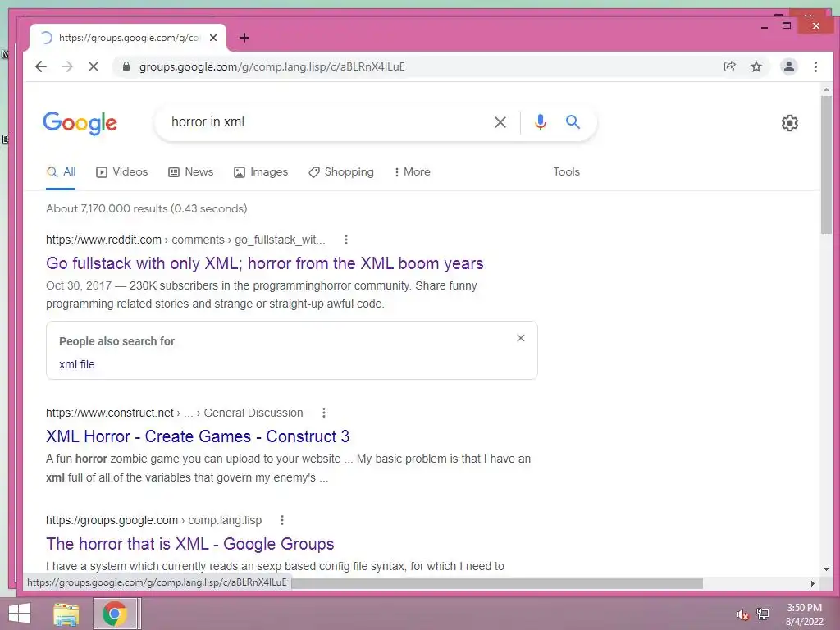
Task: Switch to the News tab
Action: (x=190, y=172)
